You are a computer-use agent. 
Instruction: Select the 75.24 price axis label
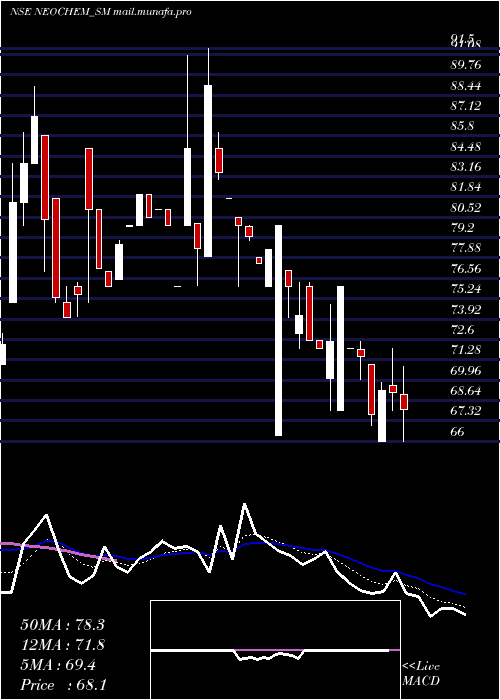point(466,289)
